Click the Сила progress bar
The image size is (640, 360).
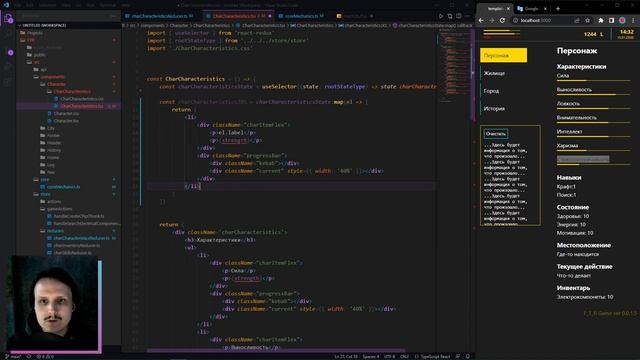coord(593,81)
